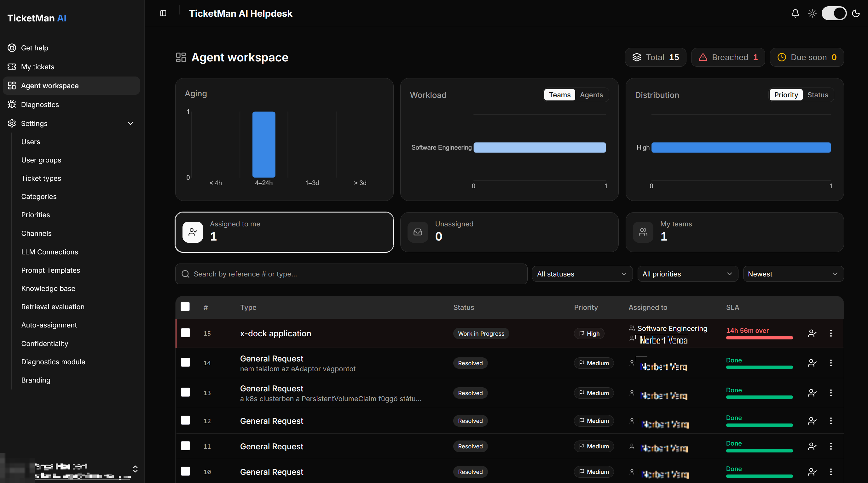
Task: Check the box for ticket 11
Action: [185, 446]
